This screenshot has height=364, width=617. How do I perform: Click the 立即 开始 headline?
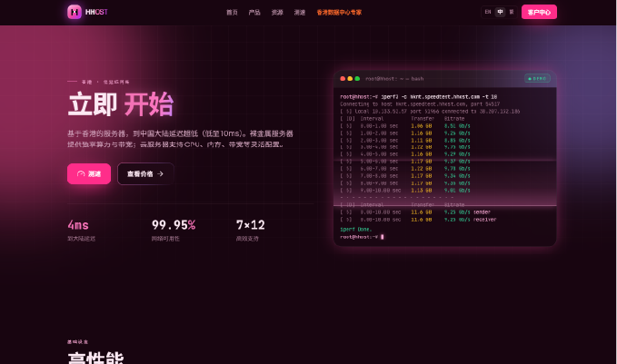[x=121, y=104]
